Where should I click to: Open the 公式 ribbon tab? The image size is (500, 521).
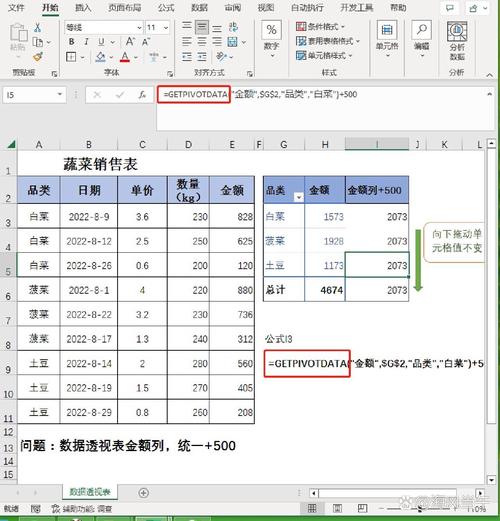coord(166,7)
